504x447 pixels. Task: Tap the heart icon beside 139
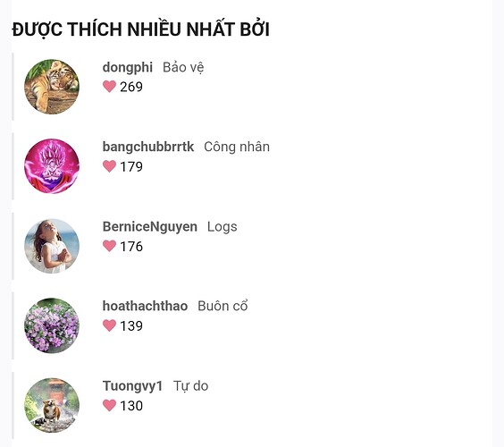pyautogui.click(x=109, y=325)
